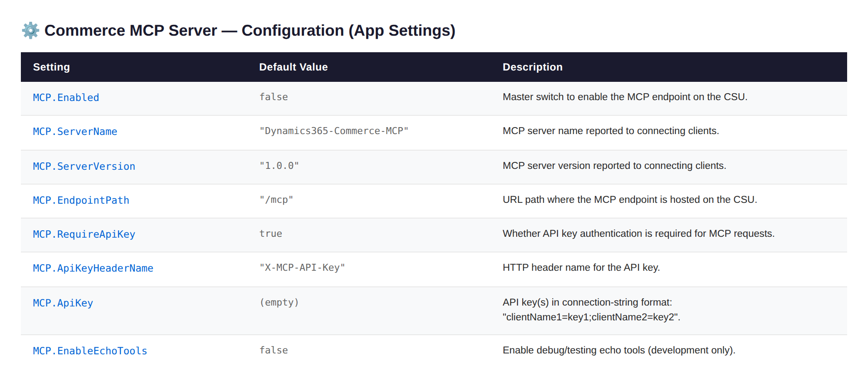
Task: Click the Setting column header
Action: pyautogui.click(x=51, y=67)
